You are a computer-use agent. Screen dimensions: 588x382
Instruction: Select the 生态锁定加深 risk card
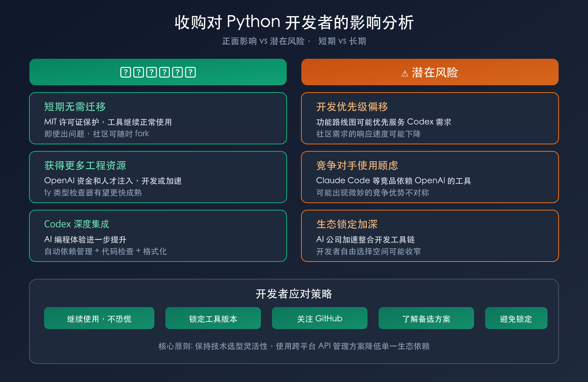point(429,235)
